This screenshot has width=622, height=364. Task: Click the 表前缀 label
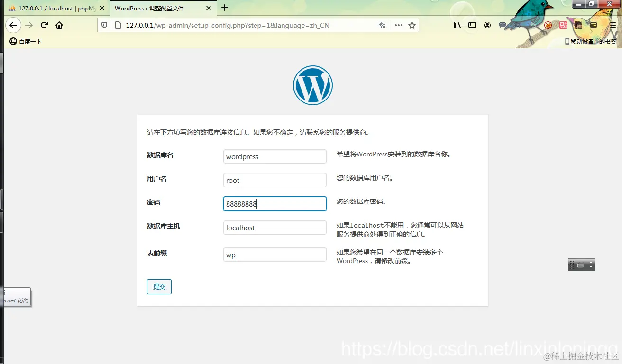point(157,253)
